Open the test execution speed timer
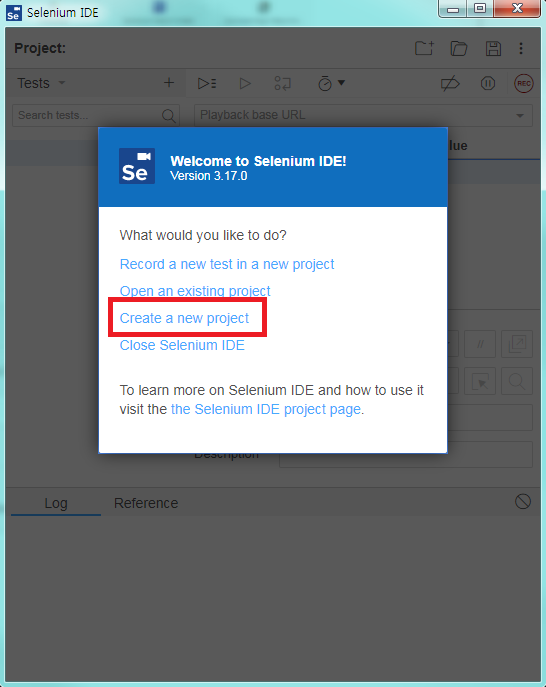 331,83
